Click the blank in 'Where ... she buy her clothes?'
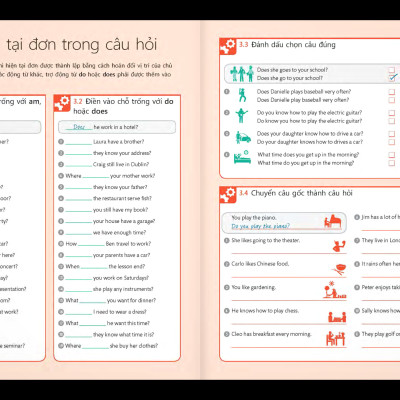This screenshot has width=400, height=400. point(95,347)
